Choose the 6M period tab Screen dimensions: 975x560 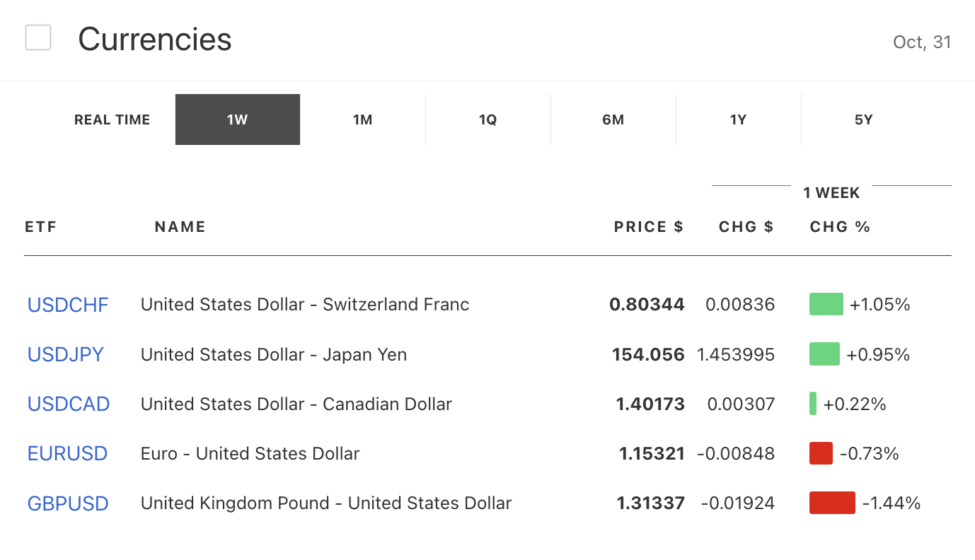(x=613, y=119)
